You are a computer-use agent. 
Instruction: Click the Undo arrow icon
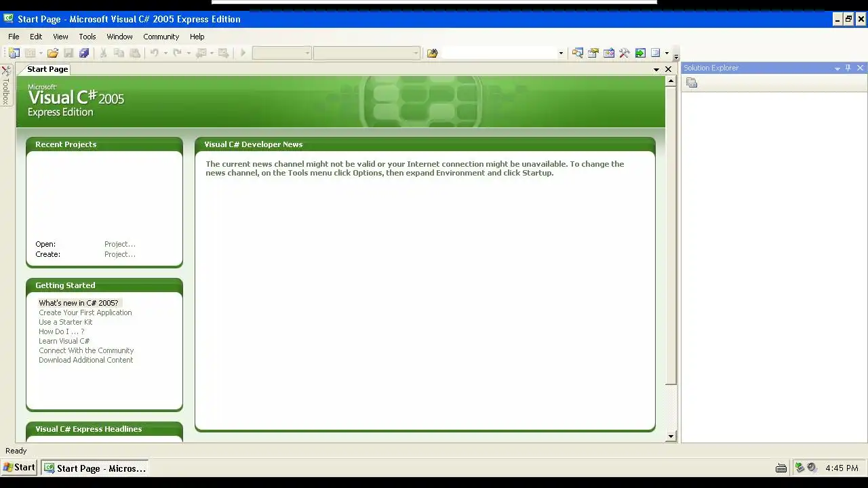click(x=155, y=53)
